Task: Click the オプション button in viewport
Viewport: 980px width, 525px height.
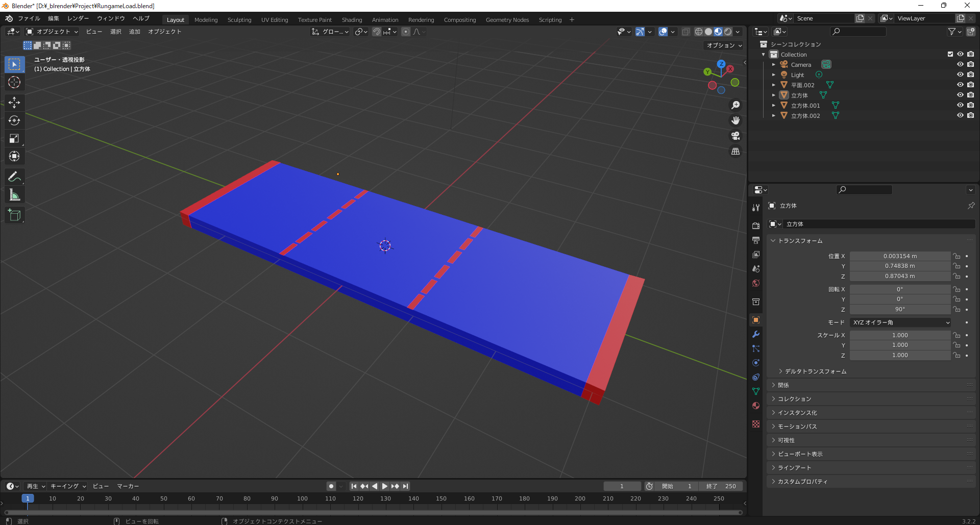Action: 724,45
